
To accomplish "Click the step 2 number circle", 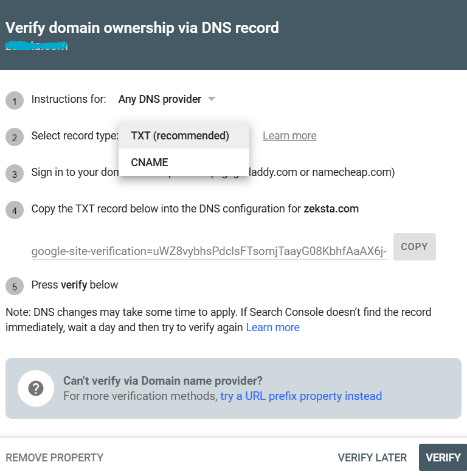I will coord(15,137).
